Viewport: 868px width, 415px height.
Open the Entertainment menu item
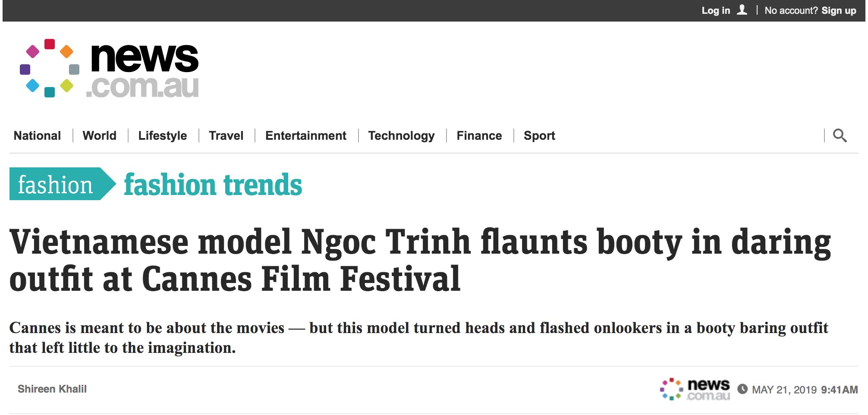[305, 135]
